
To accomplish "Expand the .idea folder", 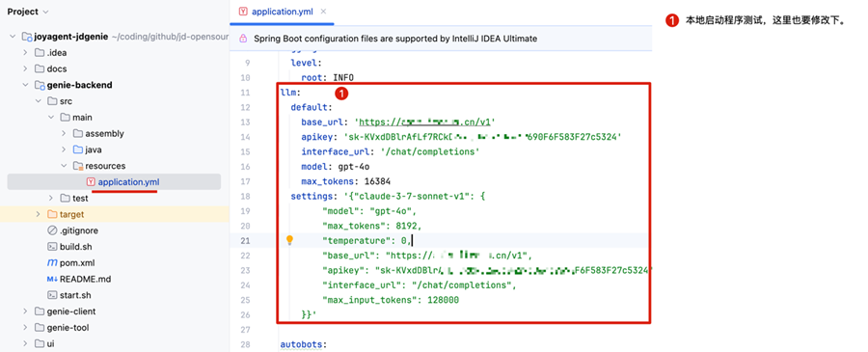I will pyautogui.click(x=25, y=53).
